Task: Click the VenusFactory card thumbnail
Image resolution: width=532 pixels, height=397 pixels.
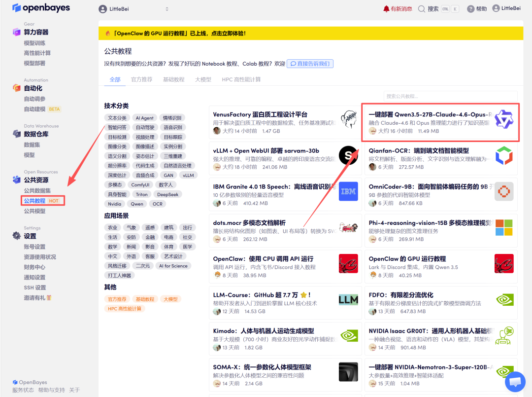Action: [349, 119]
